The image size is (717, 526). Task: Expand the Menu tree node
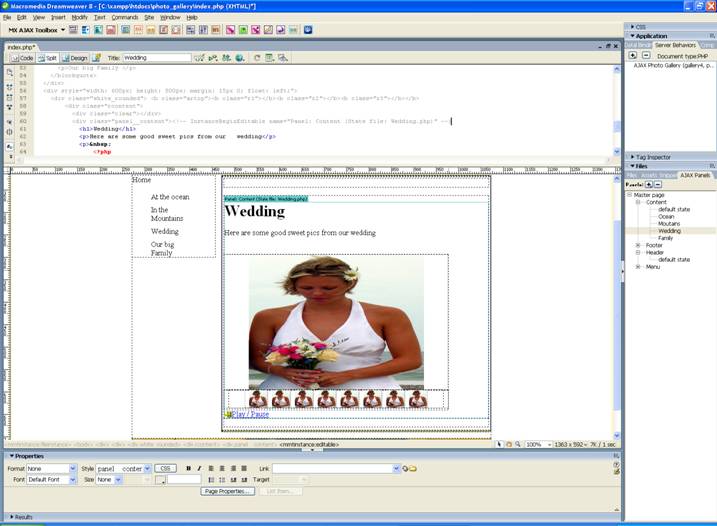tap(638, 267)
